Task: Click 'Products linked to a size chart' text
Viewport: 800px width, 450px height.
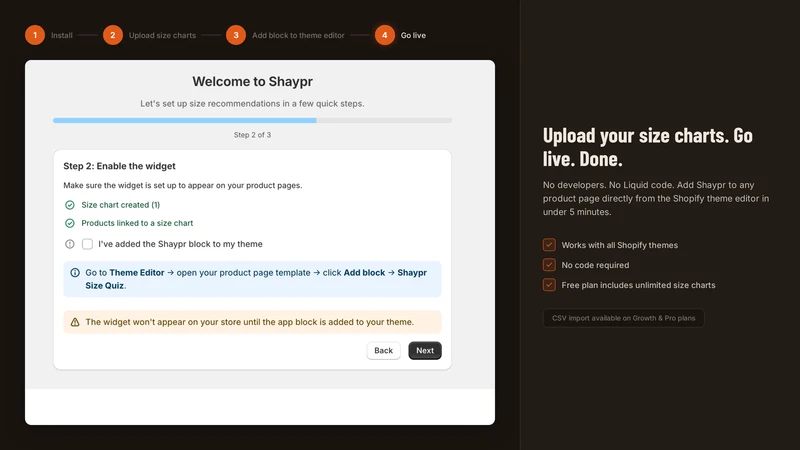Action: click(x=137, y=223)
